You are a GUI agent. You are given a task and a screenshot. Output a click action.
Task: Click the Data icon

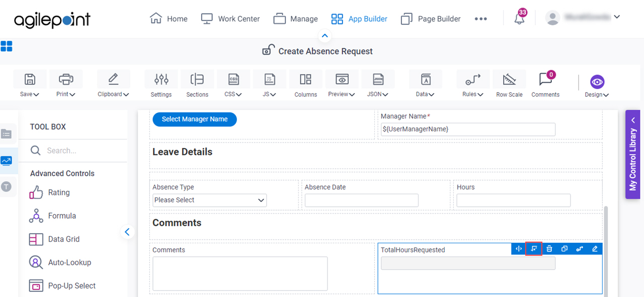pyautogui.click(x=426, y=79)
